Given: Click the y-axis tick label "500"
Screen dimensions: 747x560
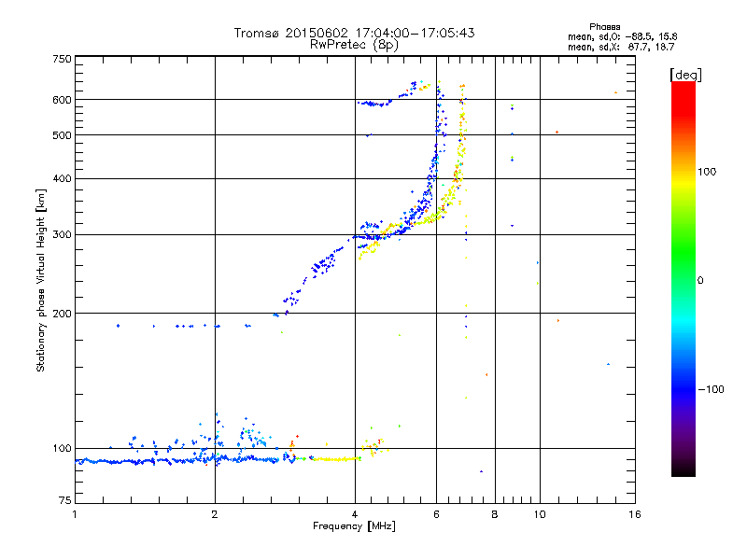Looking at the screenshot, I should tap(62, 135).
